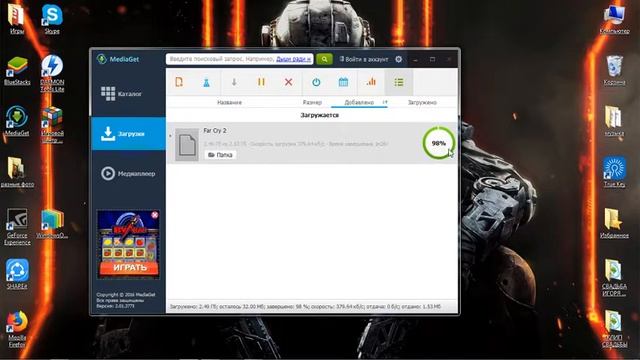Open the КЛИП СВАДЬБЫ desktop file

pos(614,329)
